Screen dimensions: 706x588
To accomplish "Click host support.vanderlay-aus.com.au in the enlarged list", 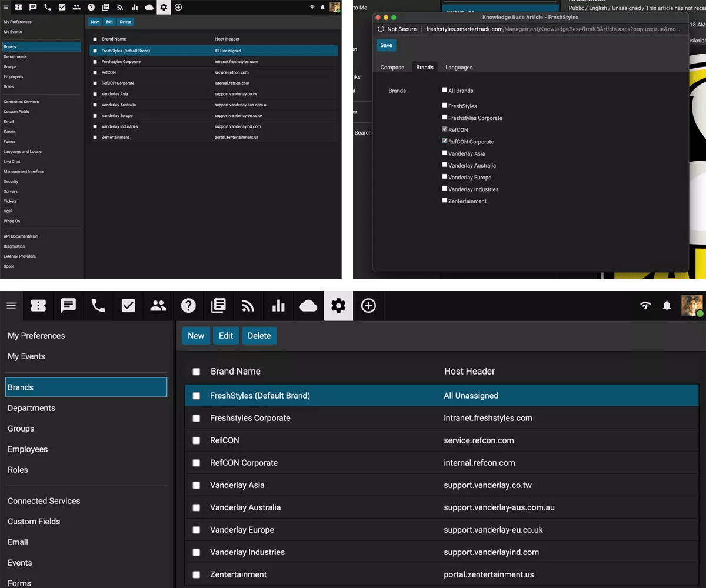I will [x=499, y=507].
